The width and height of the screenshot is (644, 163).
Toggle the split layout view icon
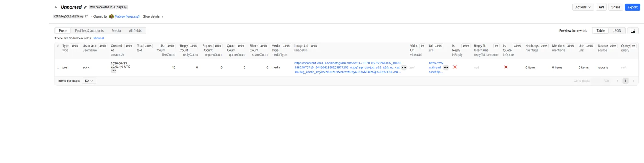tap(633, 31)
